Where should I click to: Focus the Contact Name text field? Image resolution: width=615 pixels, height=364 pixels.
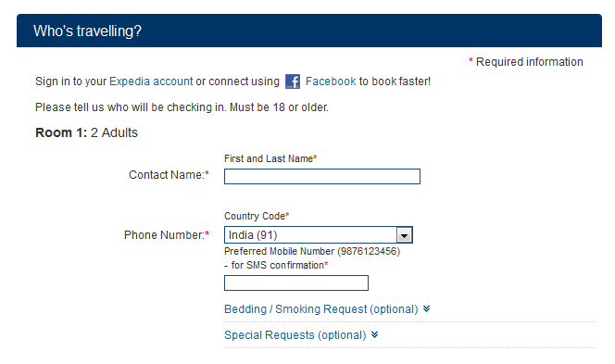(322, 177)
